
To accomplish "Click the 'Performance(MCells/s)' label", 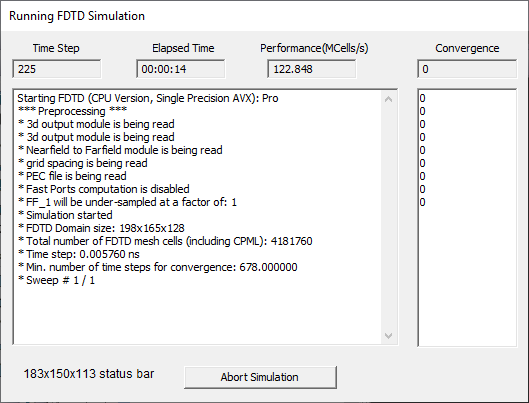I will [314, 48].
